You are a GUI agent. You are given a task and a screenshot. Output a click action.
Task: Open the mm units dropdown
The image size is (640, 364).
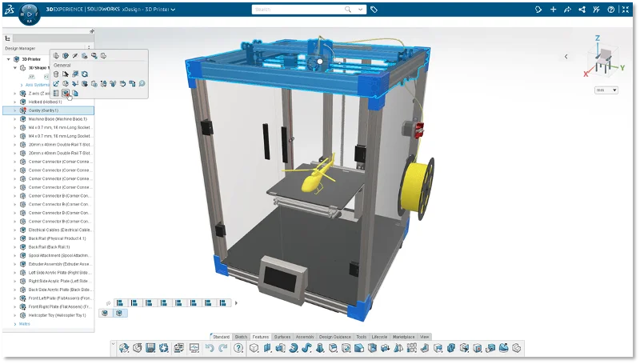tap(606, 90)
